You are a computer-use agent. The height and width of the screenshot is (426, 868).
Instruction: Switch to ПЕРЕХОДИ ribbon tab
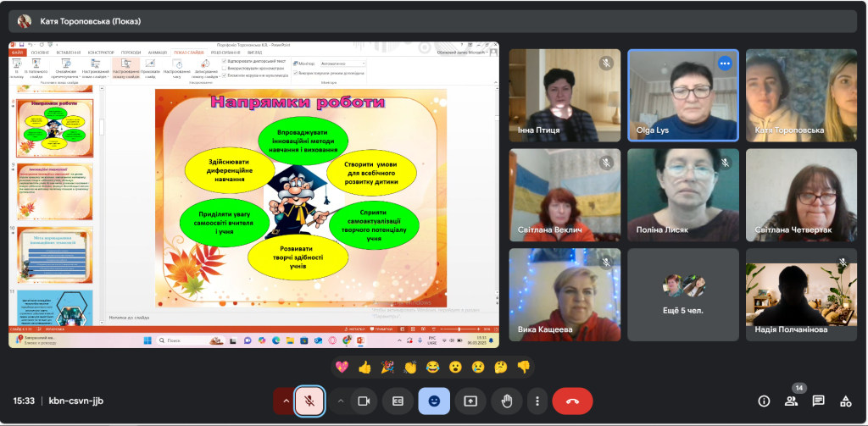131,53
